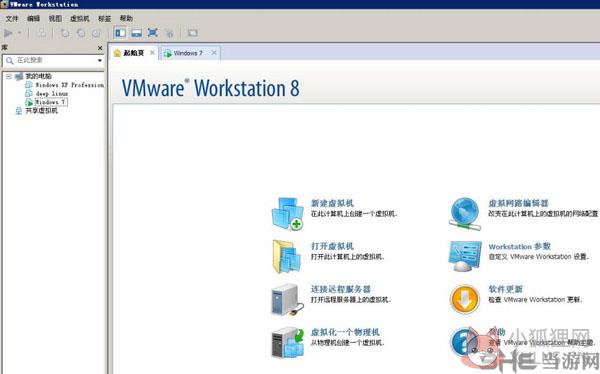Click the Take Snapshot toolbar icon
The image size is (600, 374).
[x=65, y=33]
